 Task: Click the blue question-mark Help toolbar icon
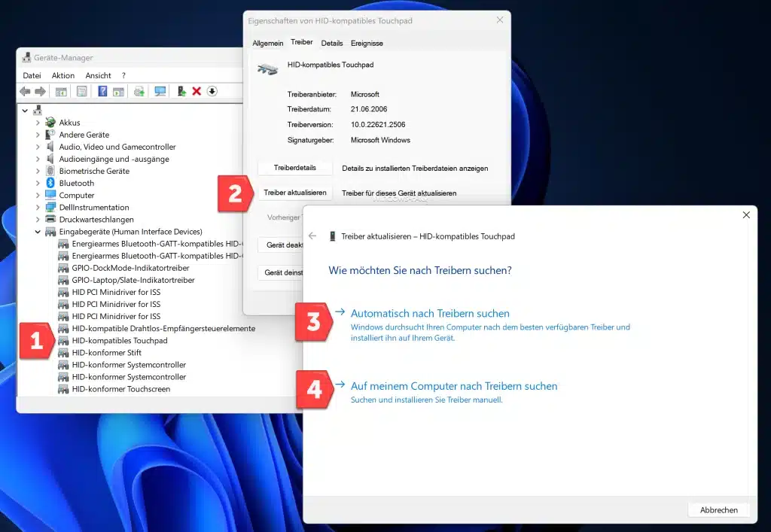pyautogui.click(x=102, y=91)
